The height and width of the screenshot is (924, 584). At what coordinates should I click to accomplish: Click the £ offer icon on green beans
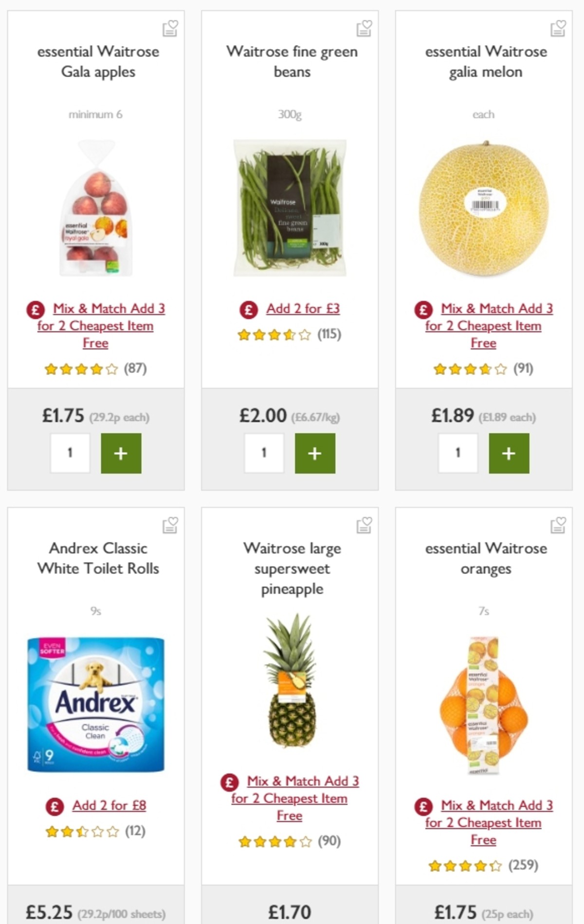coord(249,308)
